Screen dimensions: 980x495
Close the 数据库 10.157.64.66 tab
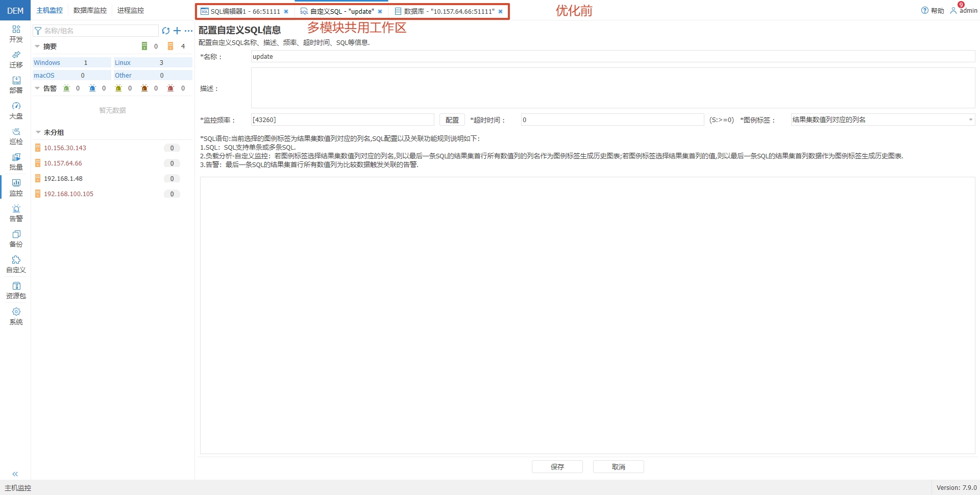500,11
